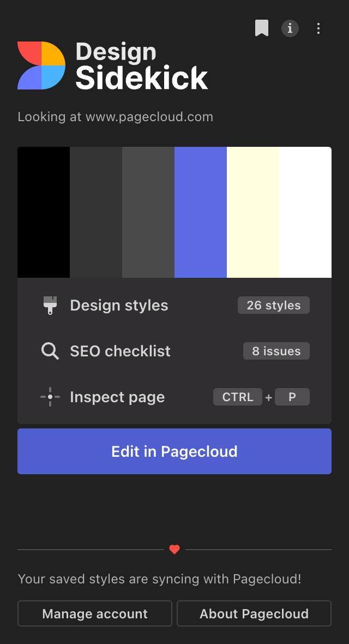Select the blue color swatch
Image resolution: width=349 pixels, height=644 pixels.
click(201, 212)
